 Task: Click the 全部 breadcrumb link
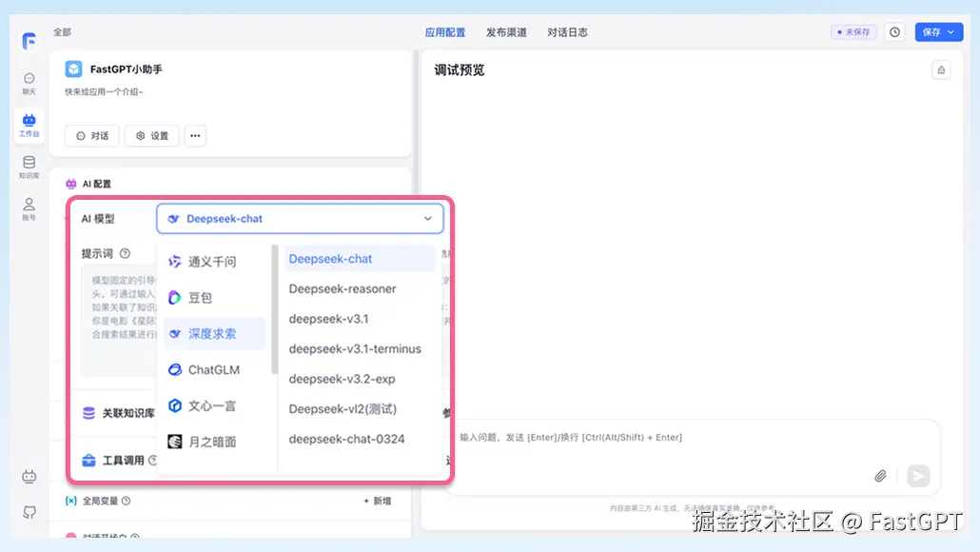62,31
